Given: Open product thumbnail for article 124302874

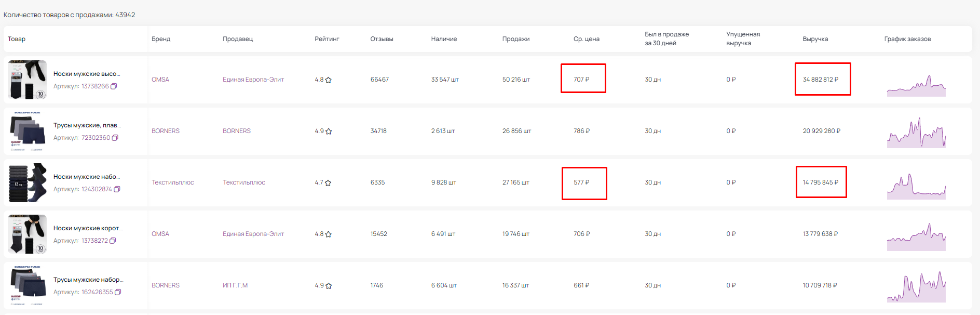Looking at the screenshot, I should tap(28, 182).
